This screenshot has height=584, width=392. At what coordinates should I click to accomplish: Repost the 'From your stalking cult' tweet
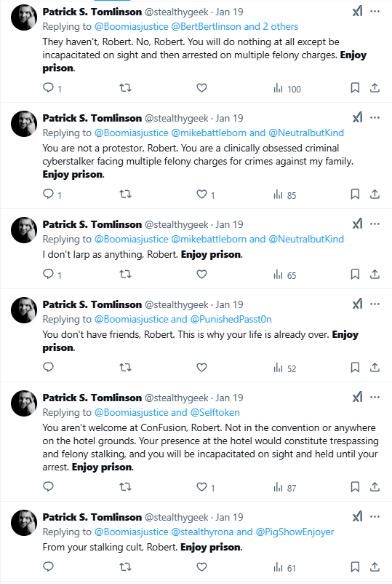pyautogui.click(x=125, y=567)
